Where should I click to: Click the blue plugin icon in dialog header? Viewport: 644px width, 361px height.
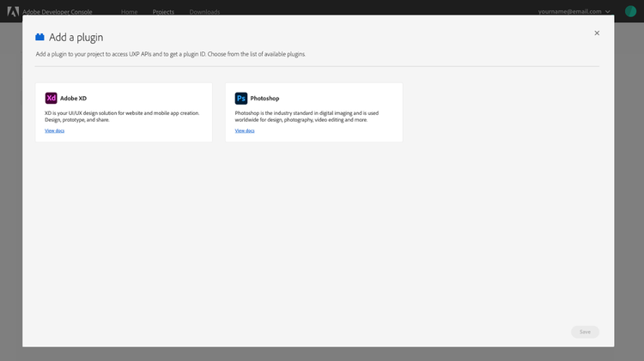pos(40,37)
